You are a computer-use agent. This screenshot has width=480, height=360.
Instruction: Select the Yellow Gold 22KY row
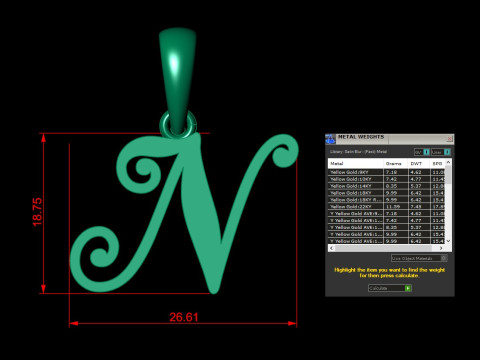pos(387,207)
